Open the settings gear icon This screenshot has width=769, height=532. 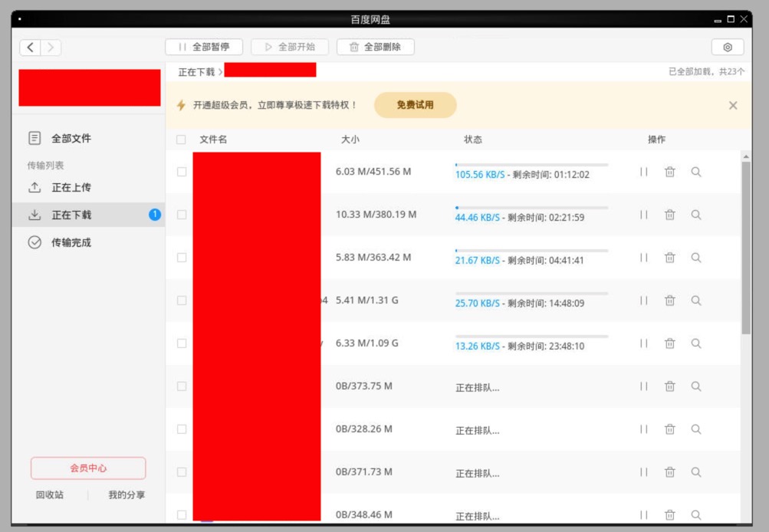click(x=727, y=47)
